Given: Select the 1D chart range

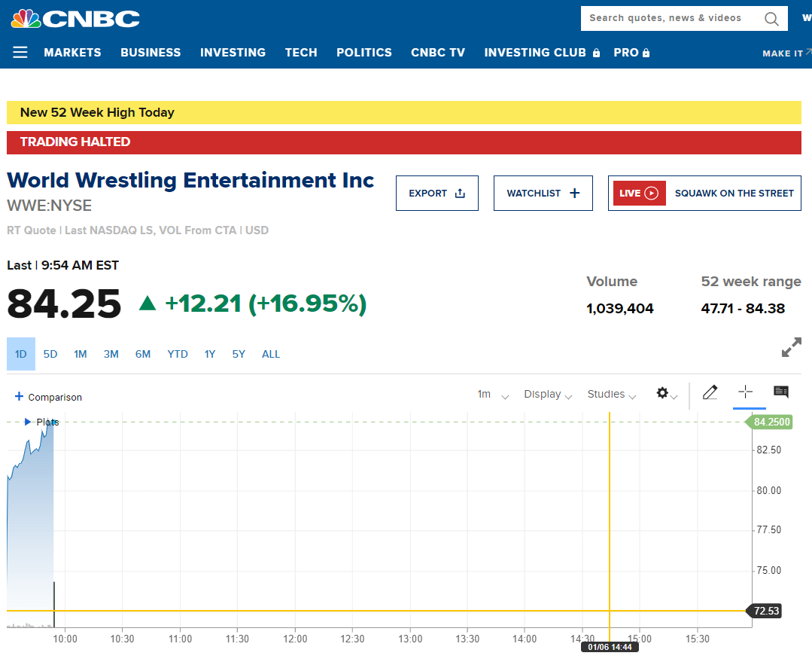Looking at the screenshot, I should (x=21, y=354).
